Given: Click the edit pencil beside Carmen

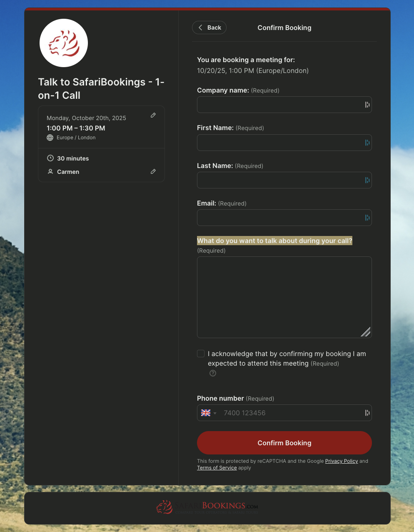Looking at the screenshot, I should click(x=153, y=171).
